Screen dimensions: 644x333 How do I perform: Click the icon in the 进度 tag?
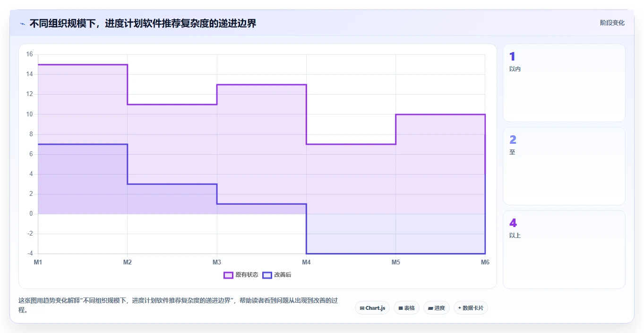[x=430, y=308]
